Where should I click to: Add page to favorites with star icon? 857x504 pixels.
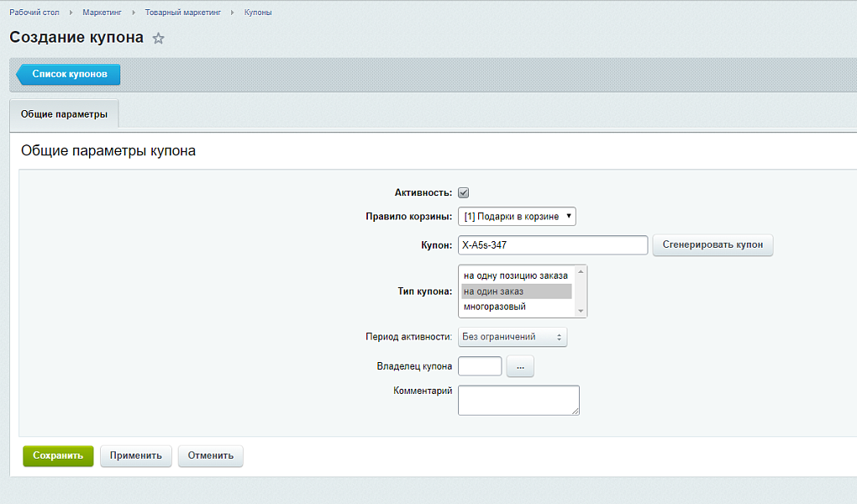(x=158, y=39)
